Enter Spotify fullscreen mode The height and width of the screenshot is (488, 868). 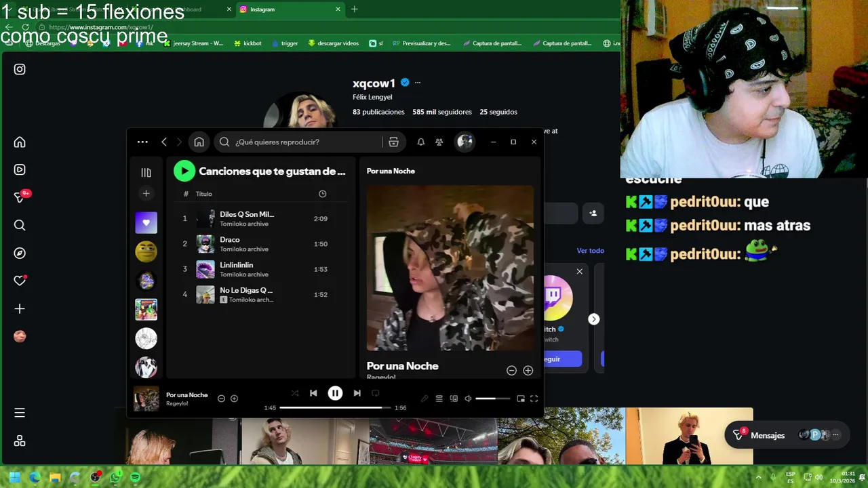[x=534, y=399]
